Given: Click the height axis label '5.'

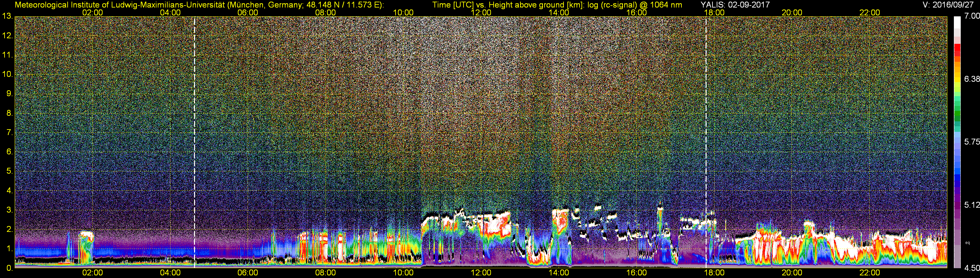Looking at the screenshot, I should [9, 171].
